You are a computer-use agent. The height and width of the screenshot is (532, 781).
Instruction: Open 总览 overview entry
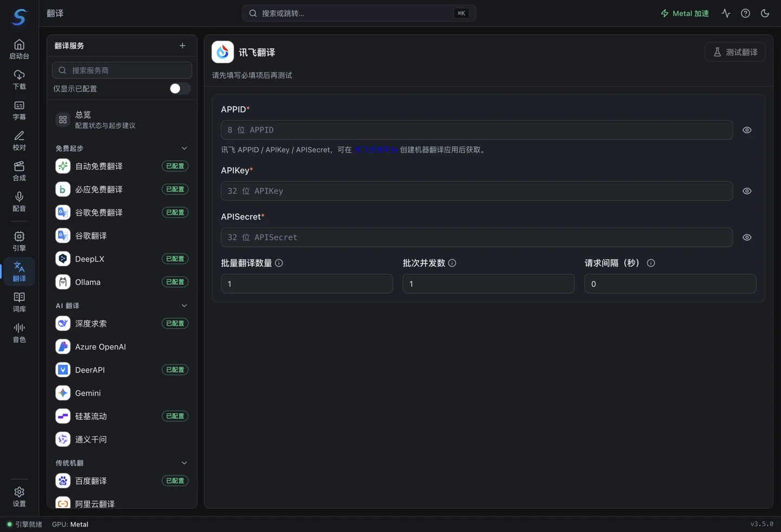pos(122,119)
